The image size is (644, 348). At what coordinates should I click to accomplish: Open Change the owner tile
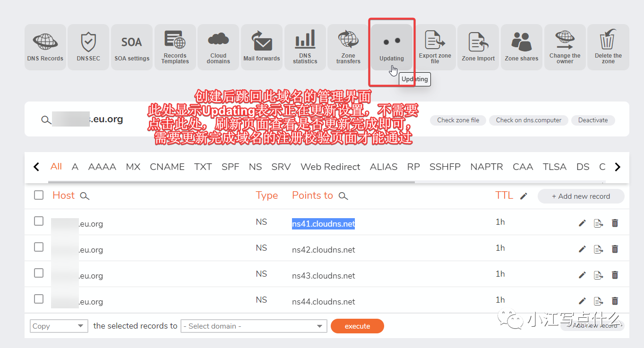[565, 47]
